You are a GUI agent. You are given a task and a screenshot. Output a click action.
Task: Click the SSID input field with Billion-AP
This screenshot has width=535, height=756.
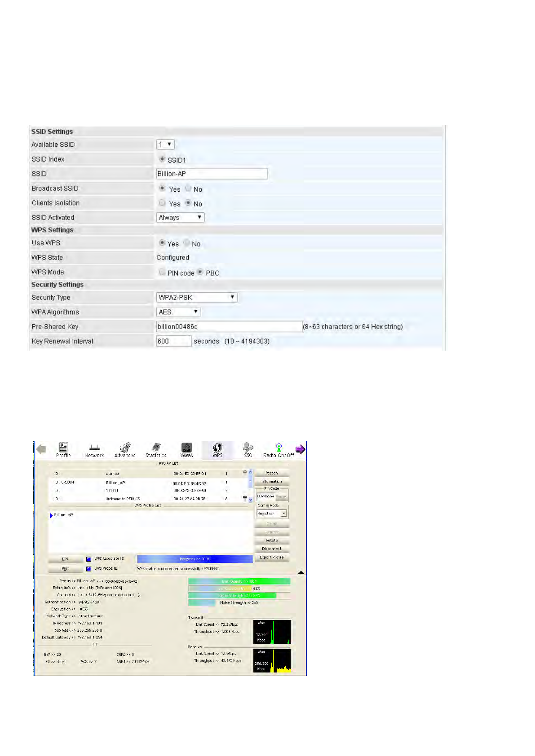[212, 174]
